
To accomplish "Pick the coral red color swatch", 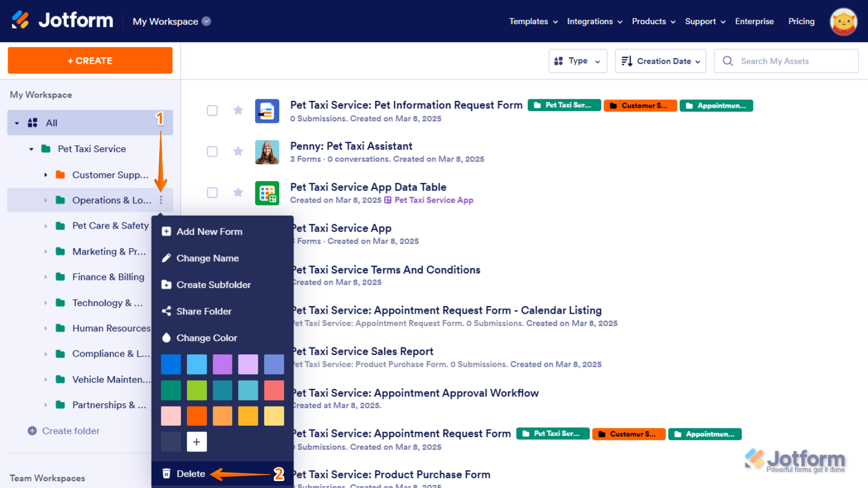I will (x=274, y=390).
